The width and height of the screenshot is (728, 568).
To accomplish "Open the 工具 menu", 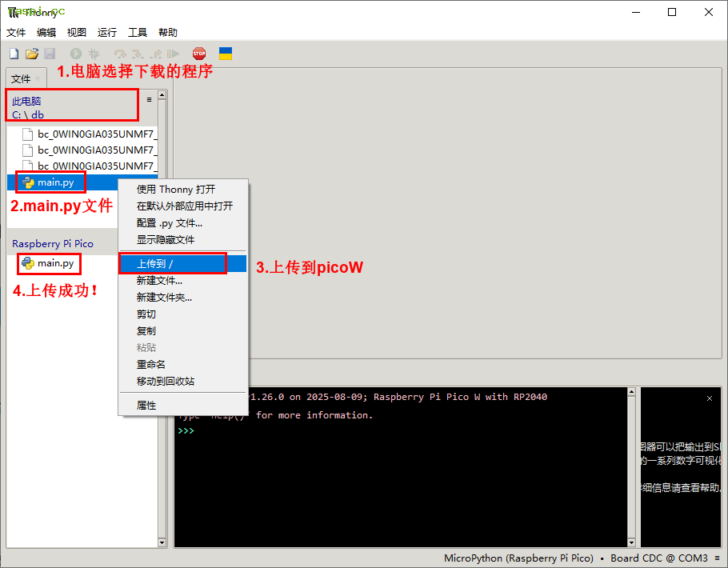I will click(x=138, y=33).
